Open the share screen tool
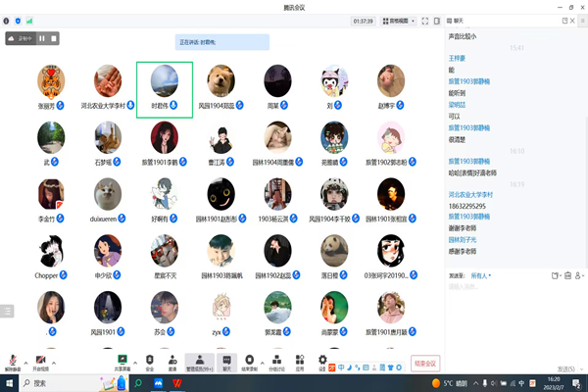 tap(122, 359)
